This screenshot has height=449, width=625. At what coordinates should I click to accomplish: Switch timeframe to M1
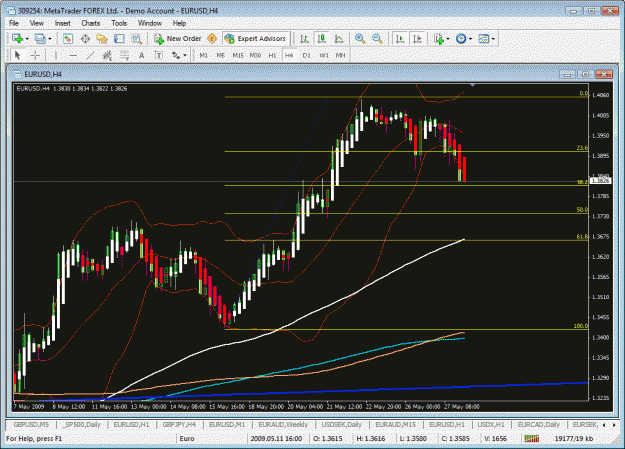(x=203, y=55)
